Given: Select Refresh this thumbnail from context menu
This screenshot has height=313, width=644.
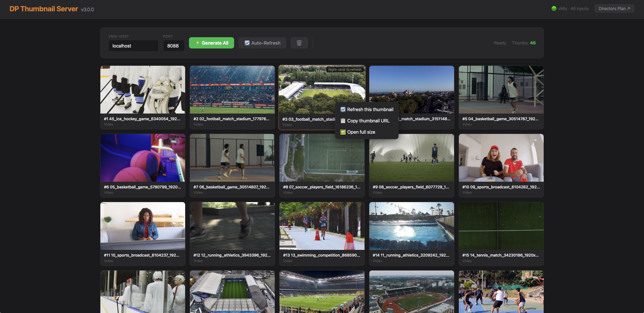Looking at the screenshot, I should (x=370, y=109).
